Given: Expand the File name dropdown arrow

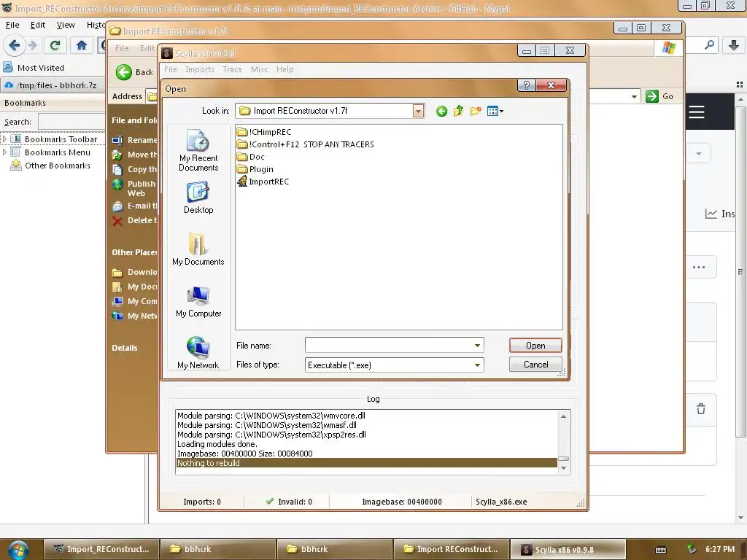Looking at the screenshot, I should coord(477,345).
